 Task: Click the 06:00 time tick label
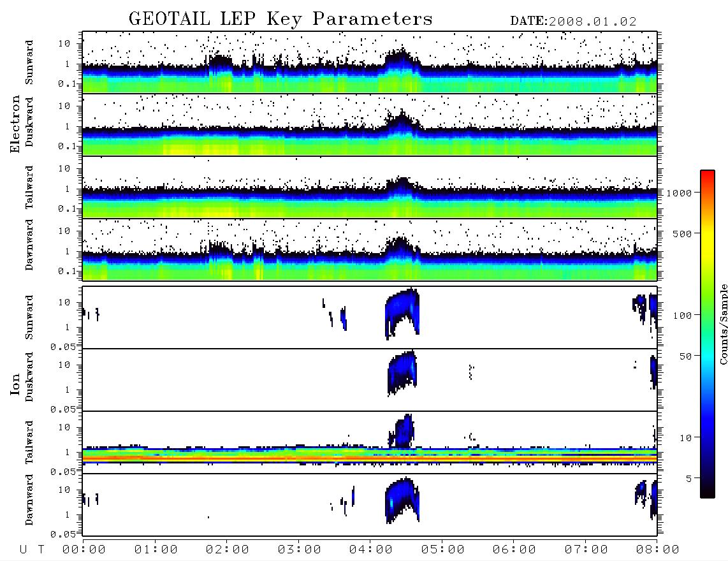(514, 550)
